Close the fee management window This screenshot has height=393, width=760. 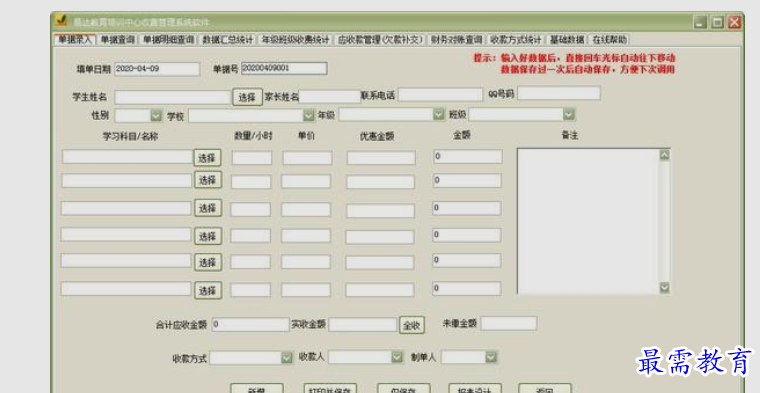tap(735, 22)
